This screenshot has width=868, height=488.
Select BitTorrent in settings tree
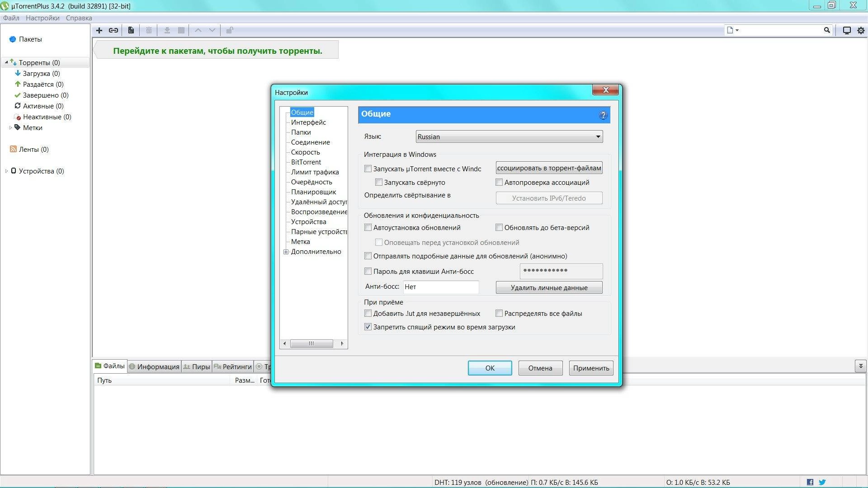pos(306,162)
